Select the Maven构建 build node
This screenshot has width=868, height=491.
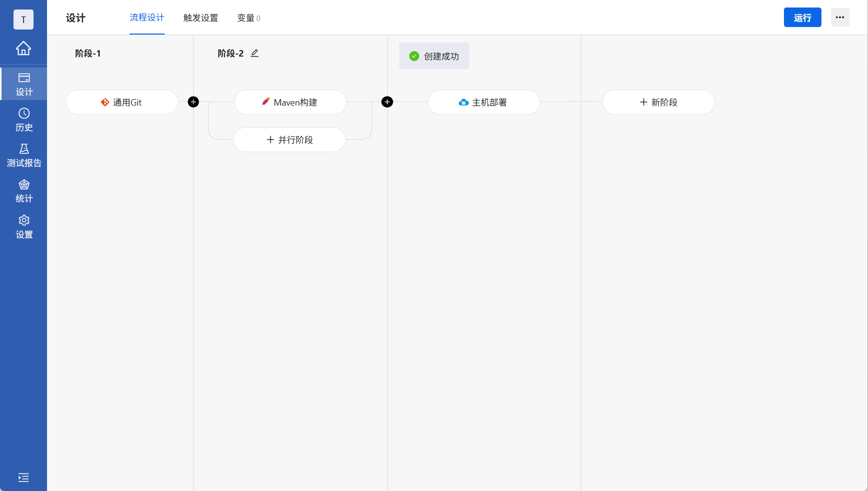click(290, 102)
